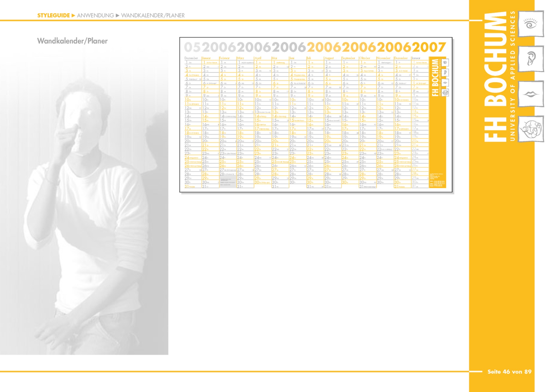The height and width of the screenshot is (392, 555).
Task: Open the STYLEGUIDE breadcrumb item
Action: 53,16
